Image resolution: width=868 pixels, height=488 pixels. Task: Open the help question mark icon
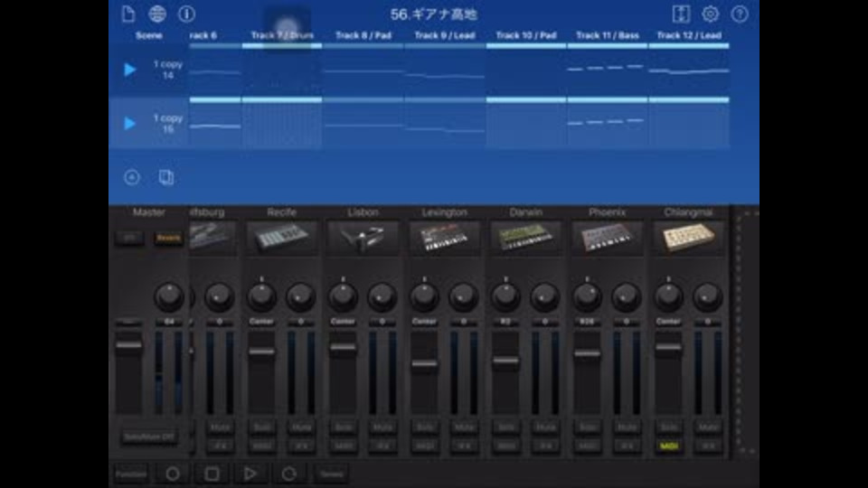[740, 14]
